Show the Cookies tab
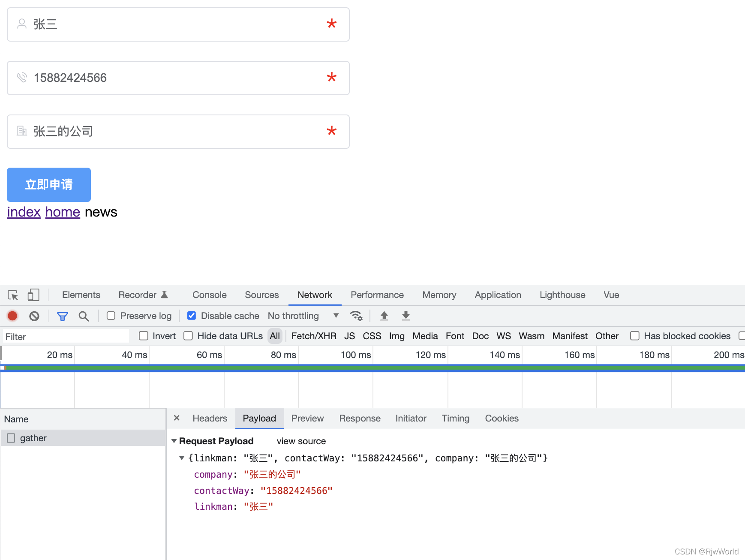The height and width of the screenshot is (560, 745). 502,418
